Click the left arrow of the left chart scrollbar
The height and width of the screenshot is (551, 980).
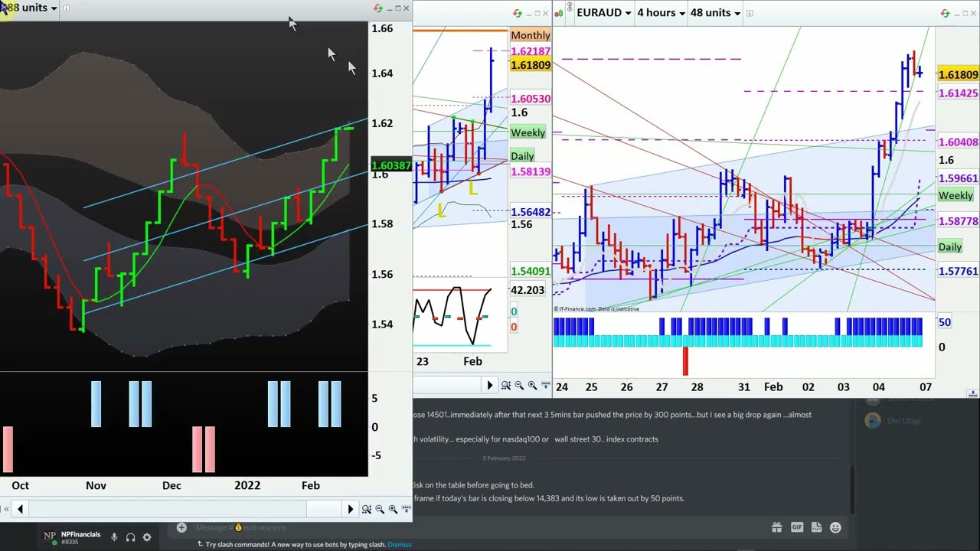tap(21, 510)
